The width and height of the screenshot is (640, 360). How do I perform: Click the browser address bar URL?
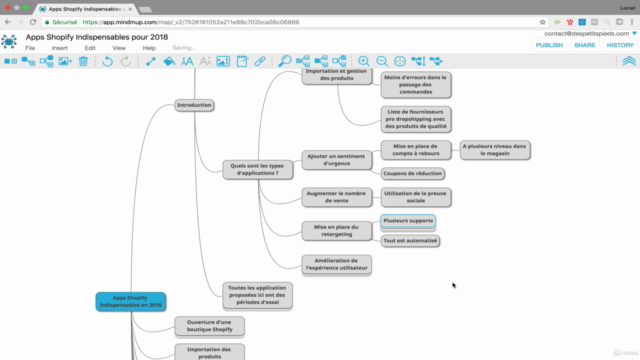191,22
